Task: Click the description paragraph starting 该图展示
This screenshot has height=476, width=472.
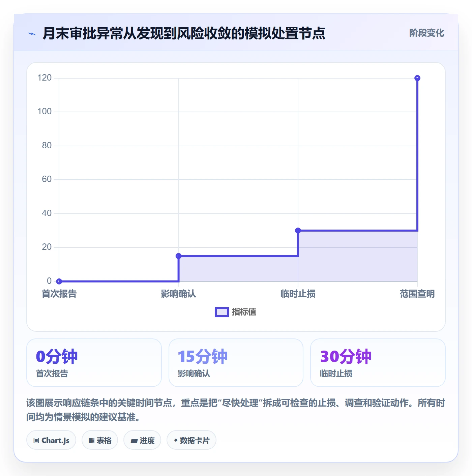Action: point(236,410)
